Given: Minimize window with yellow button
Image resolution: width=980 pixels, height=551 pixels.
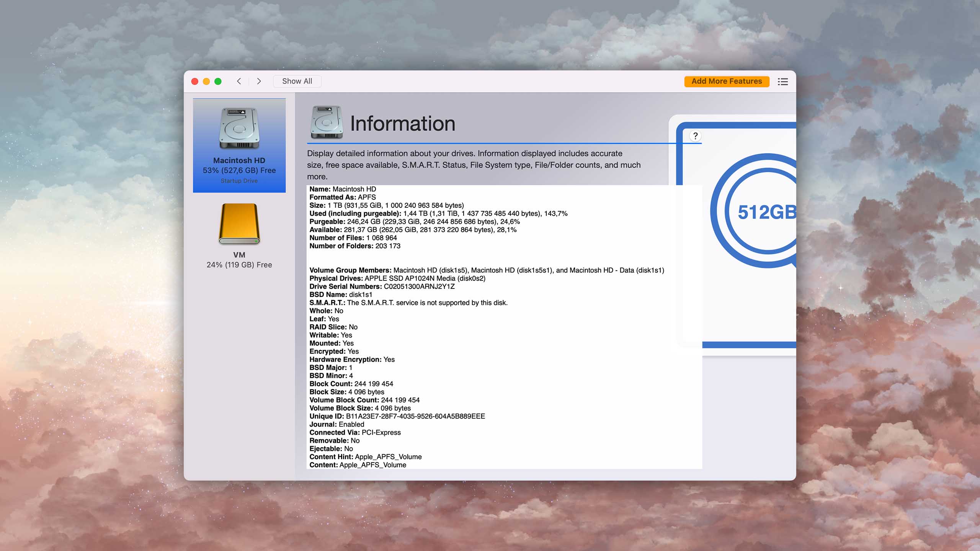Looking at the screenshot, I should [x=206, y=81].
